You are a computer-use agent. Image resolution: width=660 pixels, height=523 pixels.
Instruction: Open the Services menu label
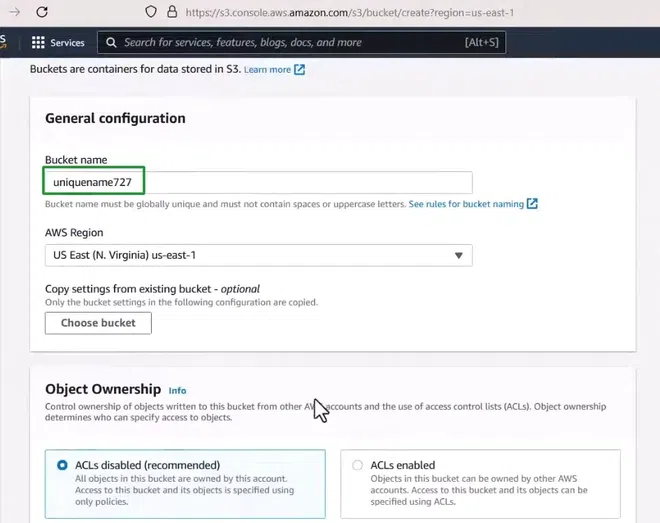click(x=67, y=42)
